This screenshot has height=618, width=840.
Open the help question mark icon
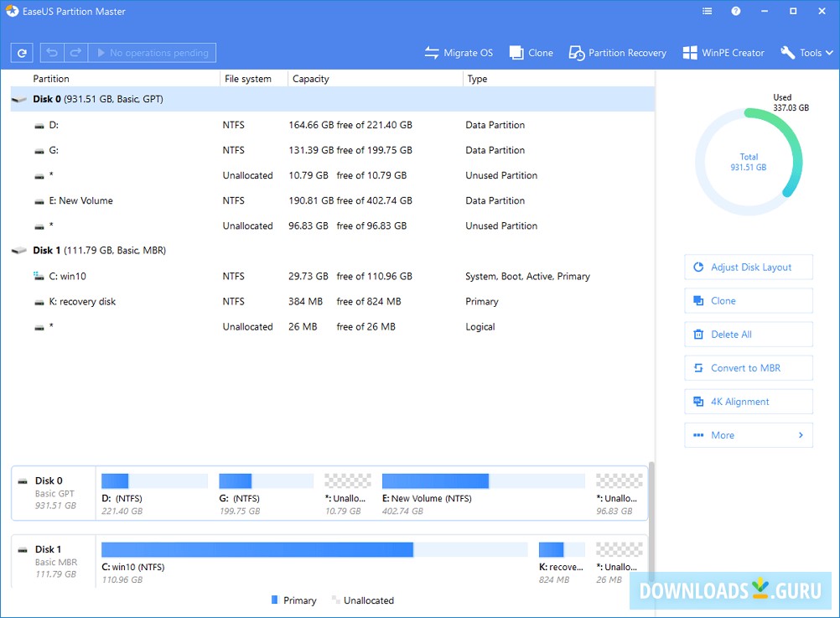click(735, 12)
